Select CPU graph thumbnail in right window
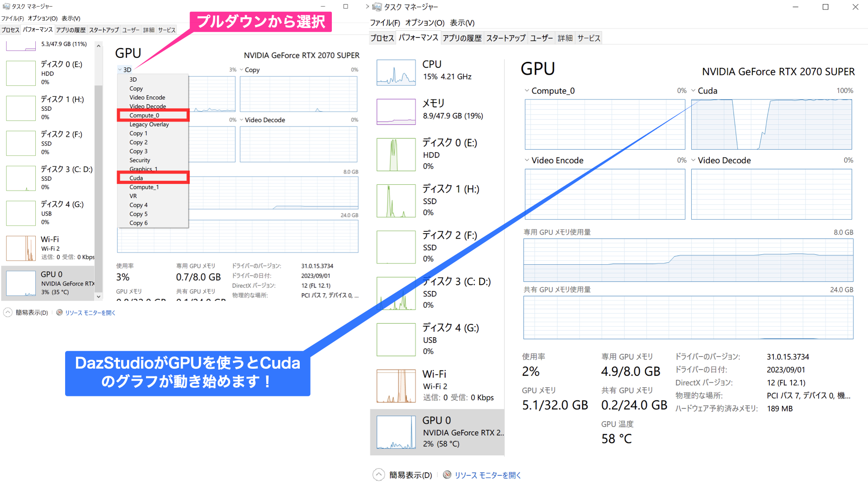This screenshot has width=868, height=488. tap(396, 72)
